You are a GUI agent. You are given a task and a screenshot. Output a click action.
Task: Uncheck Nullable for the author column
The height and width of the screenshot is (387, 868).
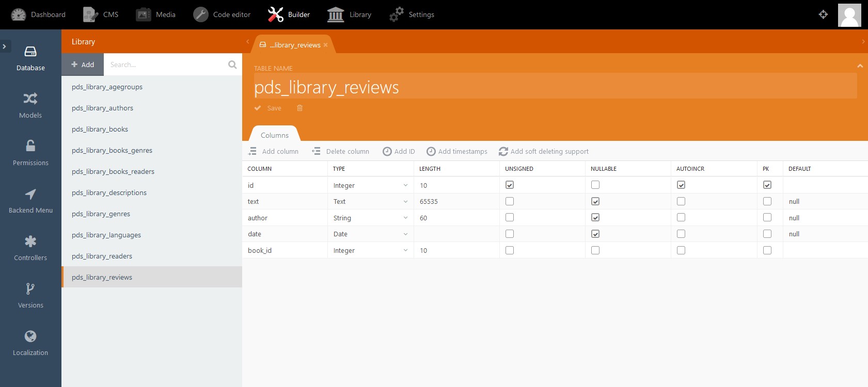595,218
